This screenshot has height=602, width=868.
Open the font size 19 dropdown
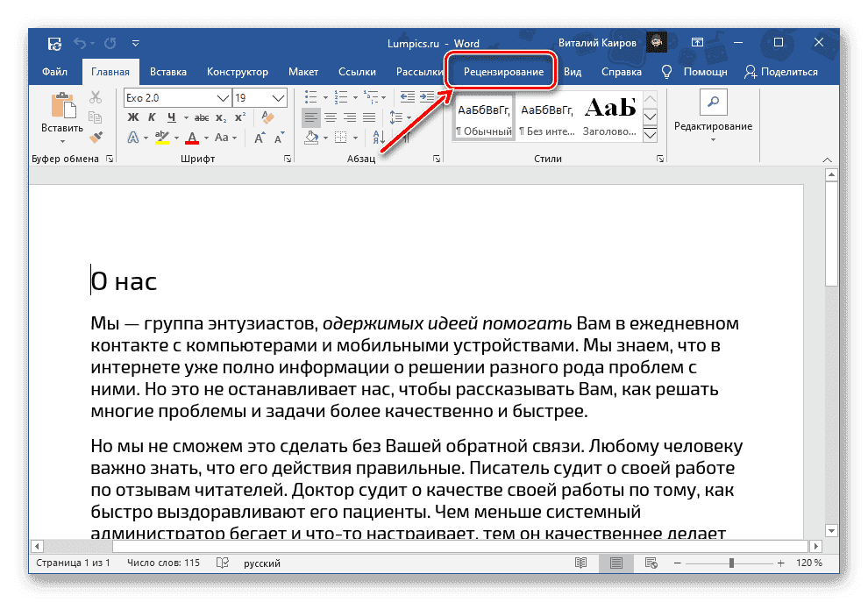tap(277, 97)
